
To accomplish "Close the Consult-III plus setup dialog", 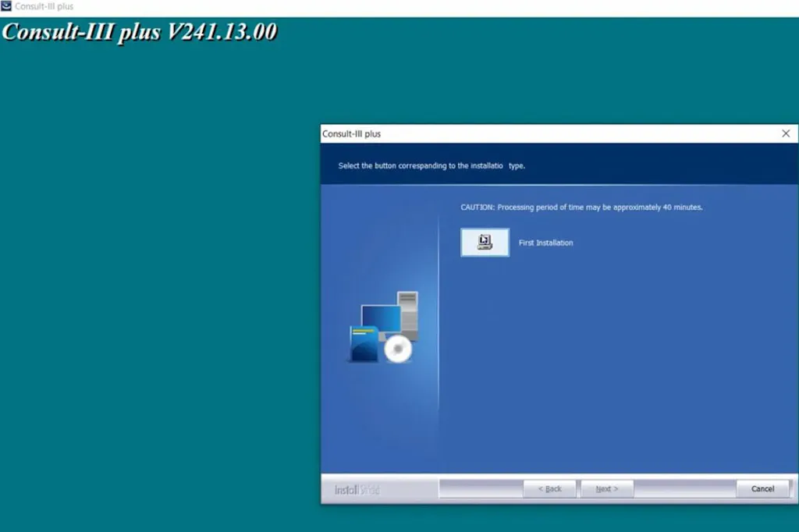I will (x=786, y=133).
